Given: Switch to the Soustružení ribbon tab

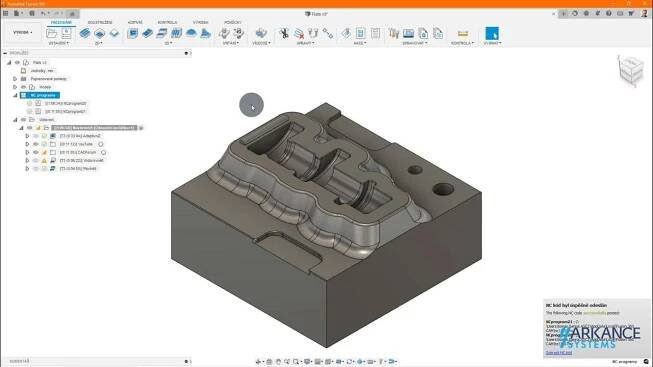Looking at the screenshot, I should (100, 22).
